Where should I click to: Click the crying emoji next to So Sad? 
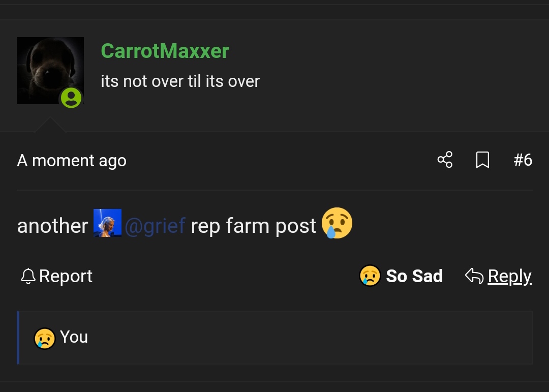370,276
